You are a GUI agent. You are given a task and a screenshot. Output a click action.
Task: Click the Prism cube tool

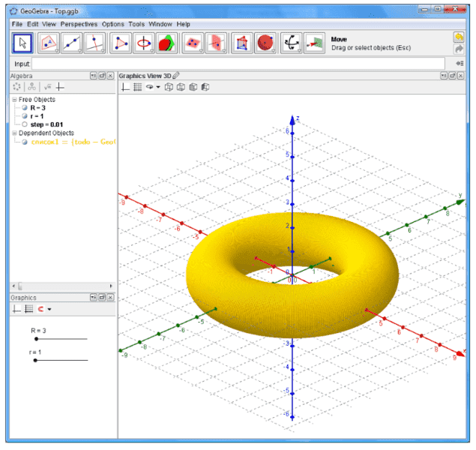[242, 43]
